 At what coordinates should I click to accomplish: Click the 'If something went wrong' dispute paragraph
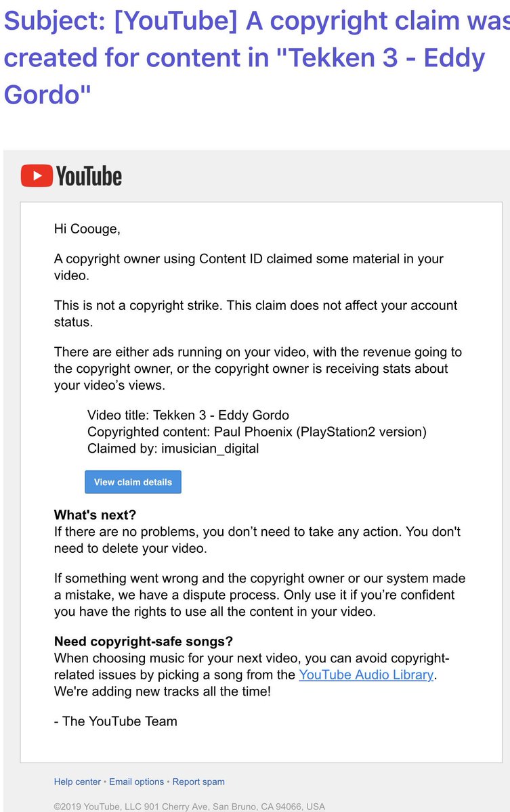pyautogui.click(x=259, y=595)
